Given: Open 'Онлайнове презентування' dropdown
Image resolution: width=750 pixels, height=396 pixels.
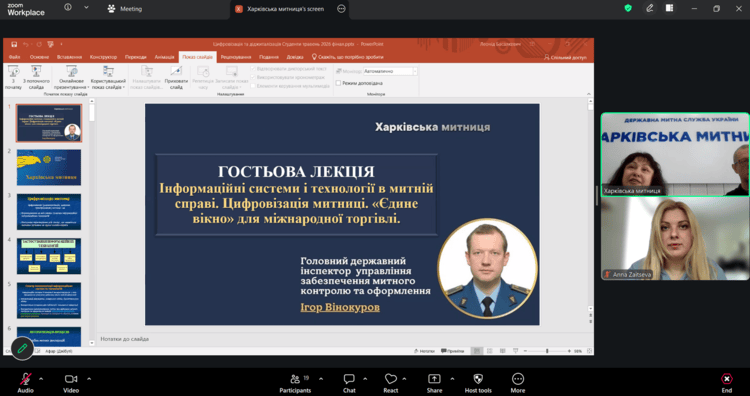Looking at the screenshot, I should [x=72, y=77].
